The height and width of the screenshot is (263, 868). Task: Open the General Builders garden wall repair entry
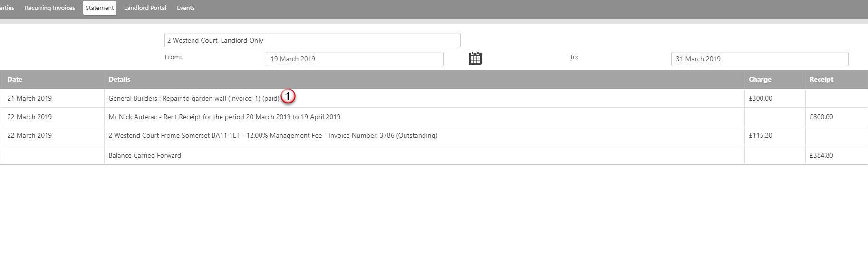[x=194, y=98]
